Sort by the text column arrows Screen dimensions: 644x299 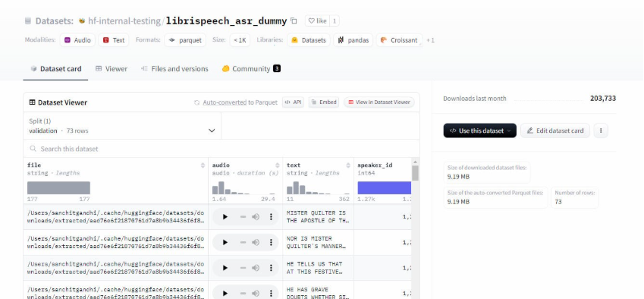348,165
